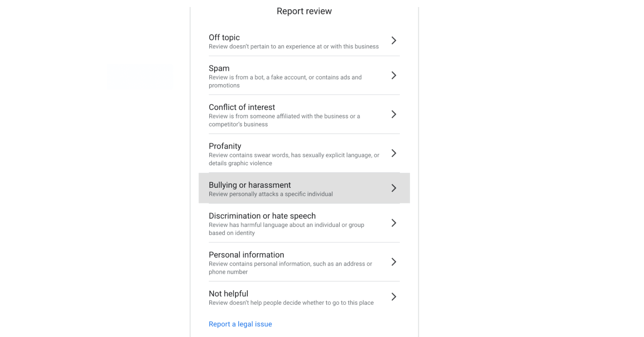Screen dimensions: 644x337
Task: Click the Conflict of interest chevron arrow
Action: pyautogui.click(x=393, y=114)
